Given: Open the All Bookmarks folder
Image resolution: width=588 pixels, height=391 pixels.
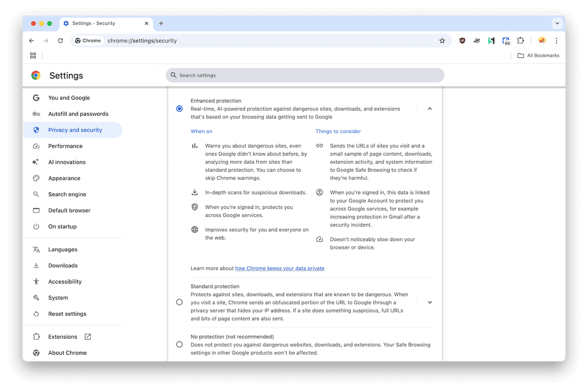Looking at the screenshot, I should pos(538,56).
